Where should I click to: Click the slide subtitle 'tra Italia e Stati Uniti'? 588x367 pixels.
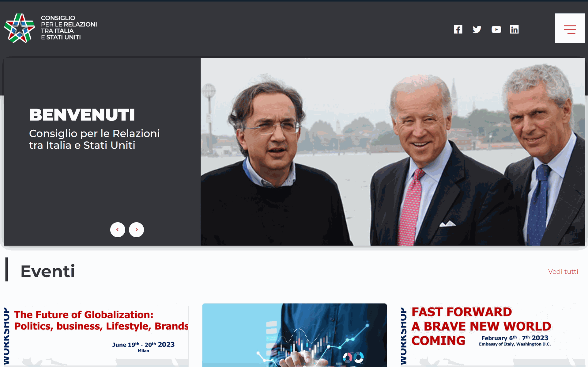[82, 145]
